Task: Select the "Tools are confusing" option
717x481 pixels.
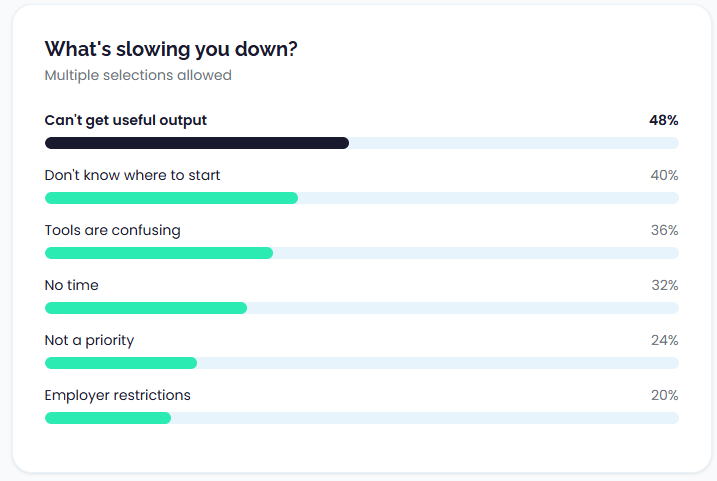Action: 112,230
